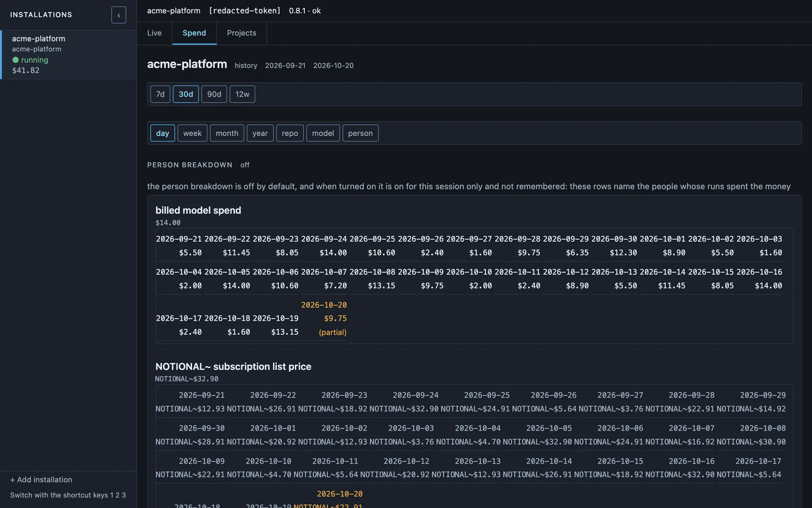Open the Live tab

[x=154, y=33]
